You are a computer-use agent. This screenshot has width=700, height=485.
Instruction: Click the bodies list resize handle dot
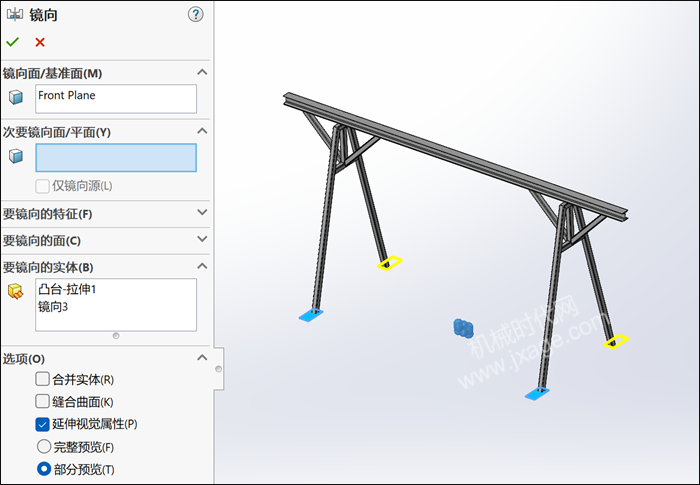(116, 336)
